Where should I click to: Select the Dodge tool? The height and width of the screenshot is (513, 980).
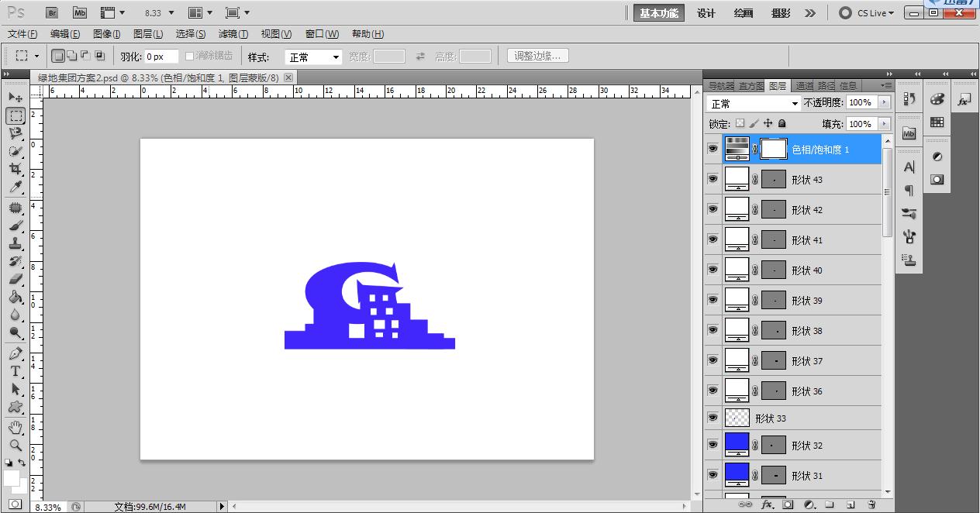tap(16, 332)
